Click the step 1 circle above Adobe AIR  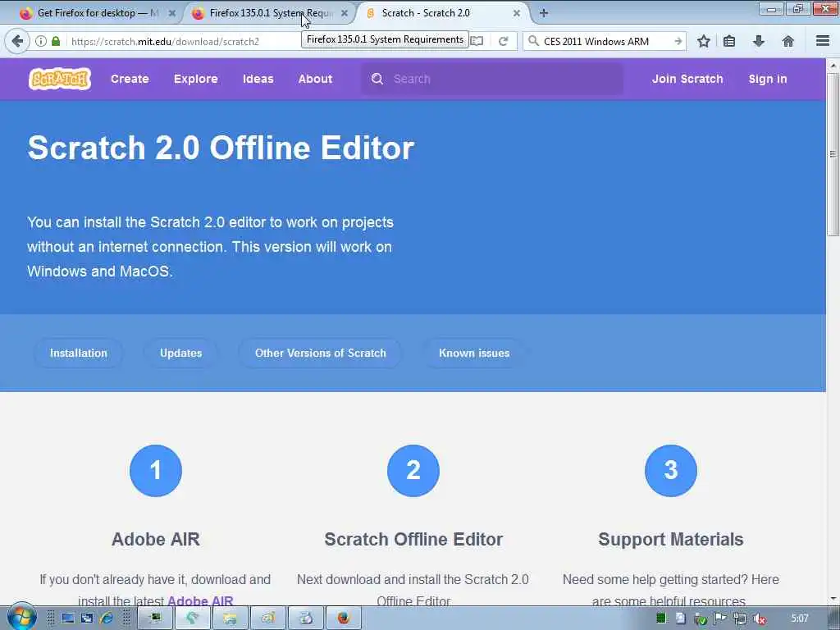(155, 470)
